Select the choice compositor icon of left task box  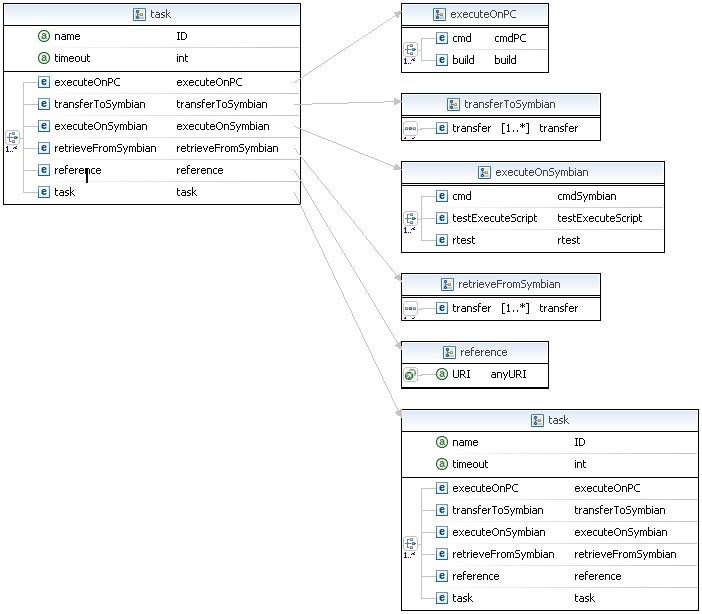point(12,137)
